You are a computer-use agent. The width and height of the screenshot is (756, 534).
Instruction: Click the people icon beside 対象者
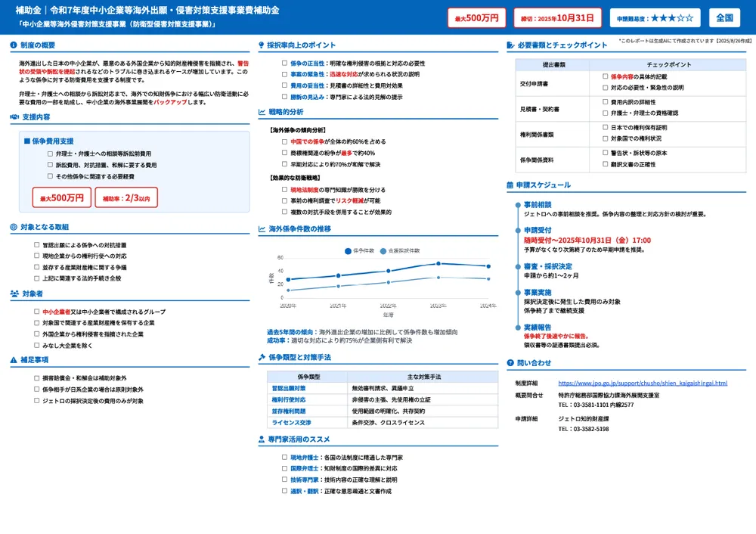14,293
